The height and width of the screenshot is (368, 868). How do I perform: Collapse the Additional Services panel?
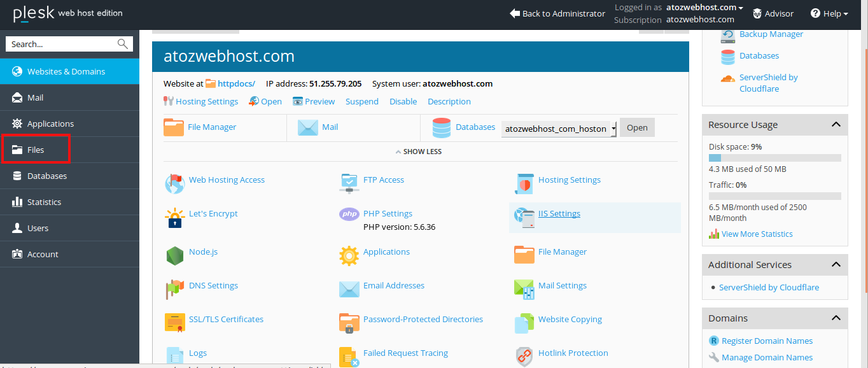pyautogui.click(x=836, y=265)
